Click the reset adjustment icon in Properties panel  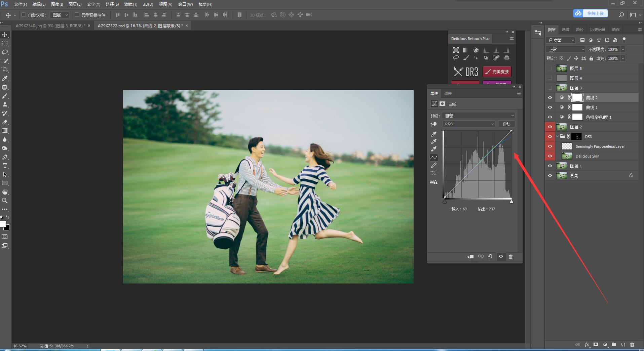[x=490, y=257]
